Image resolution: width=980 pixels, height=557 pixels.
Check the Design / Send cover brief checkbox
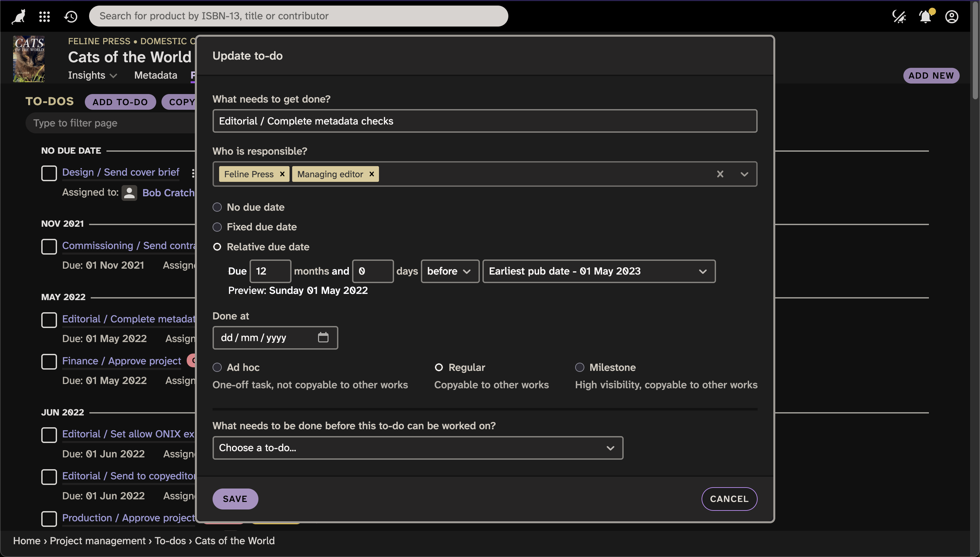[49, 173]
